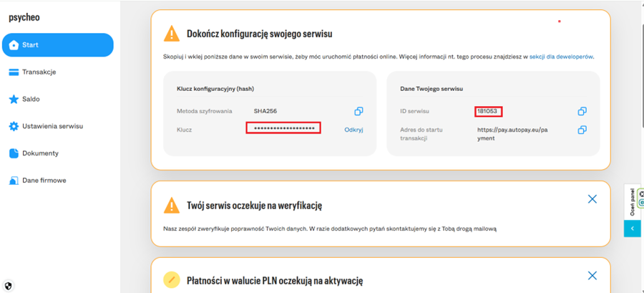
Task: Click the warning icon beside Twój serwis oczekuje
Action: click(172, 206)
